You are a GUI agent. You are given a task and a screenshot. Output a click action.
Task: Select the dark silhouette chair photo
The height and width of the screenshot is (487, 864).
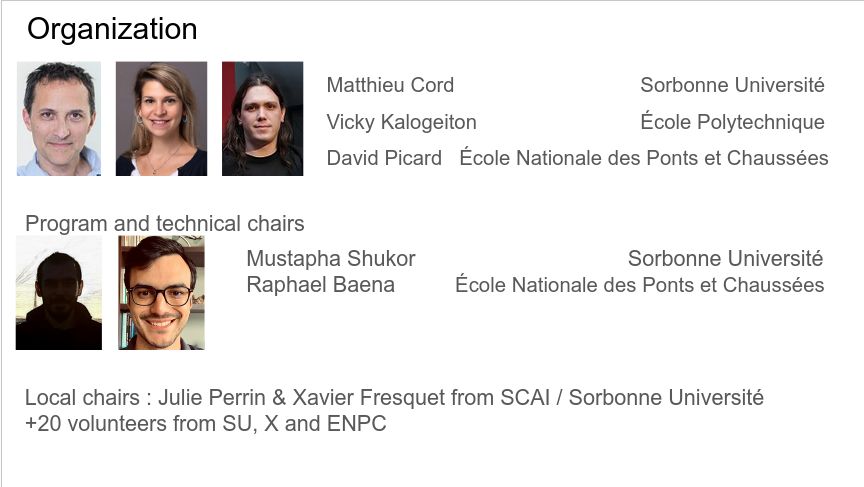59,293
